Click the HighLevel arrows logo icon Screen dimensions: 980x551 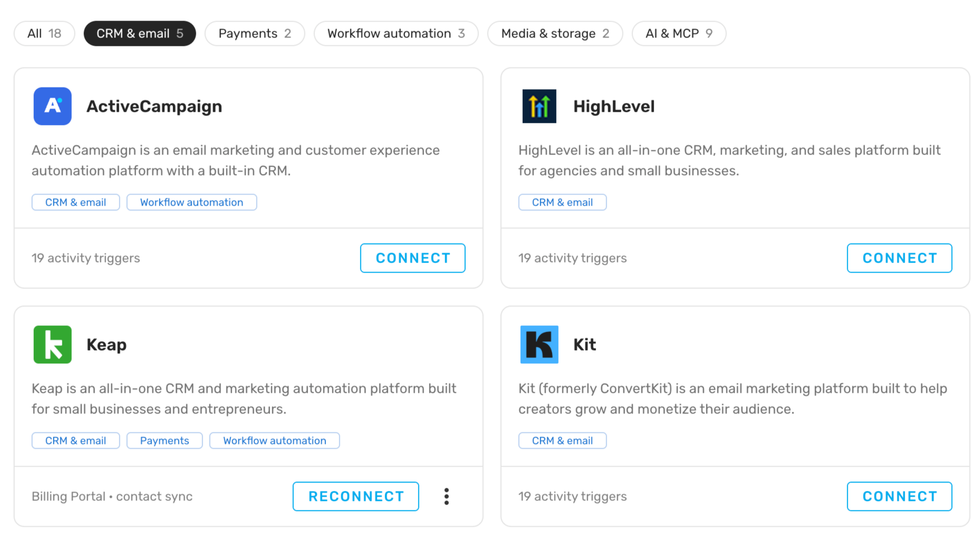(x=539, y=106)
